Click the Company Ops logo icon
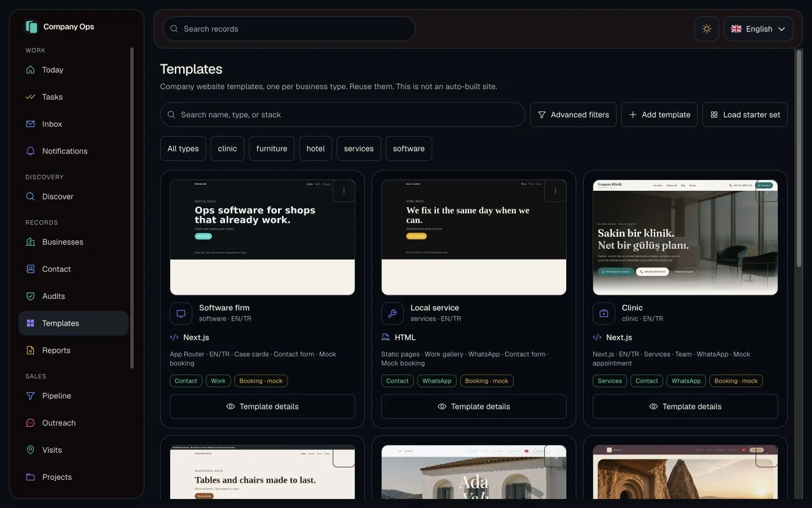 point(31,27)
